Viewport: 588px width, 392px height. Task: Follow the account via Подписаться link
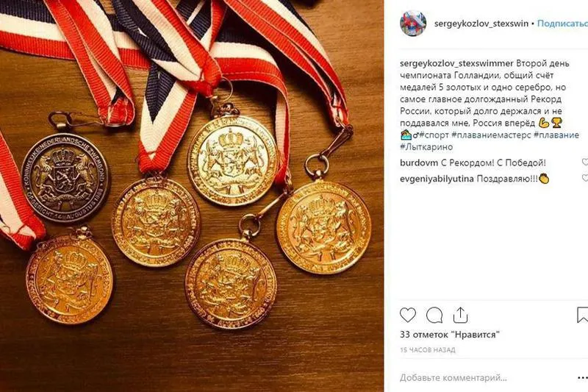pos(562,24)
